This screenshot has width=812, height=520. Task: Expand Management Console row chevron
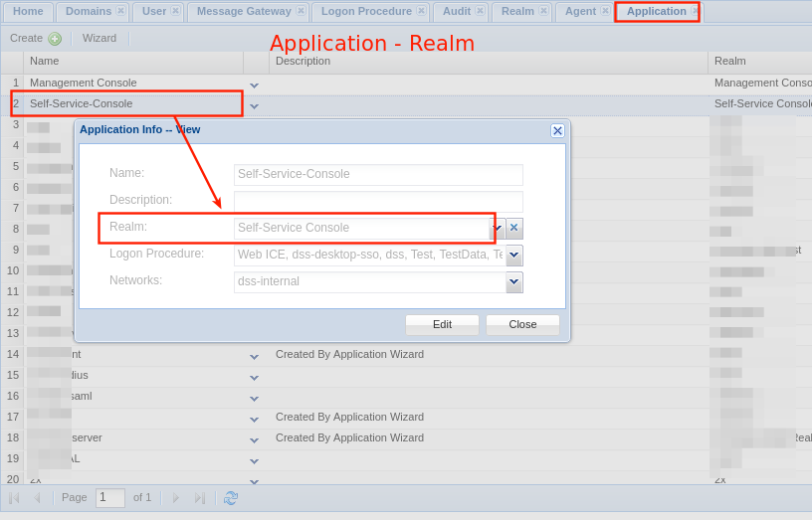pyautogui.click(x=254, y=85)
